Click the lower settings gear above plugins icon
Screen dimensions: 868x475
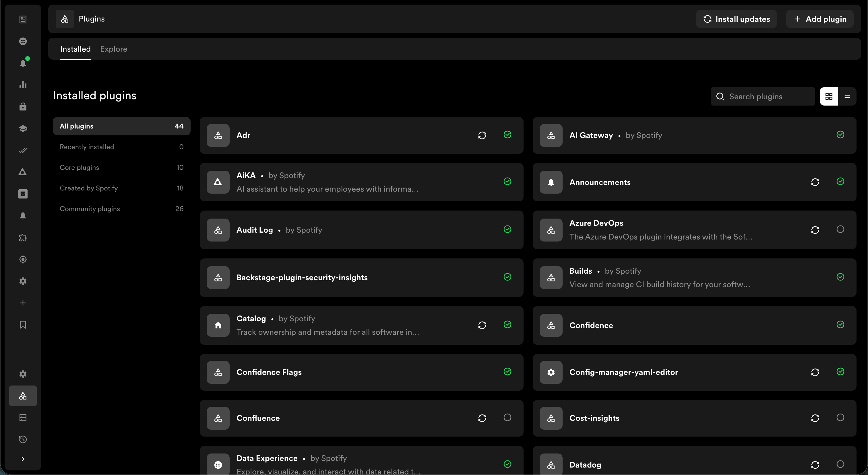click(x=23, y=374)
